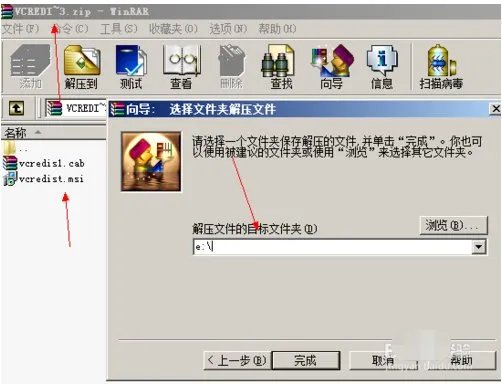This screenshot has width=502, height=384.
Task: Open the 帮助(H) menu
Action: coord(277,29)
